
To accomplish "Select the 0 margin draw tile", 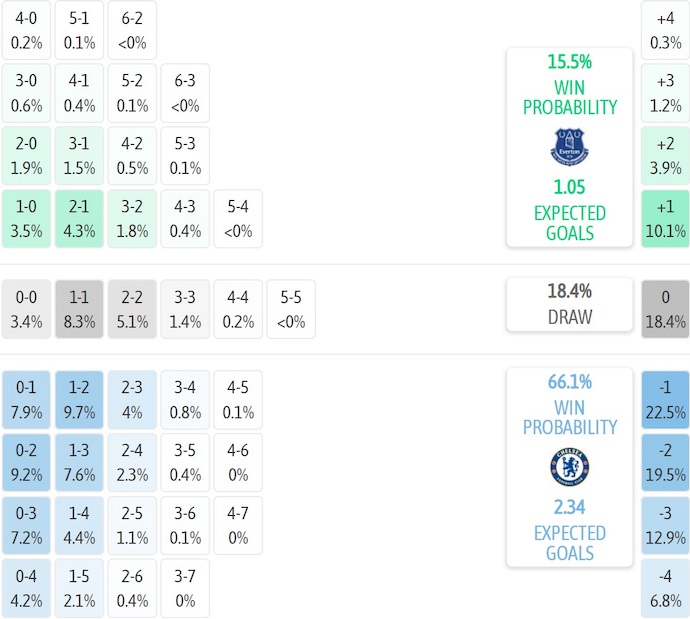I will [x=665, y=309].
